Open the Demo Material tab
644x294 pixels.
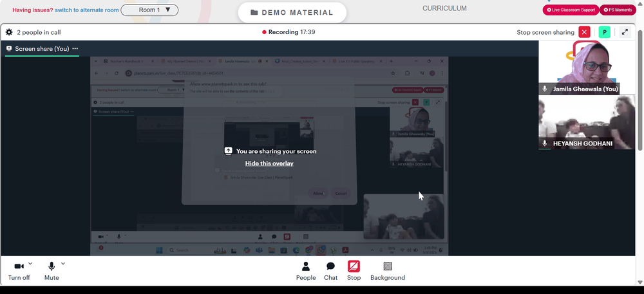point(292,12)
